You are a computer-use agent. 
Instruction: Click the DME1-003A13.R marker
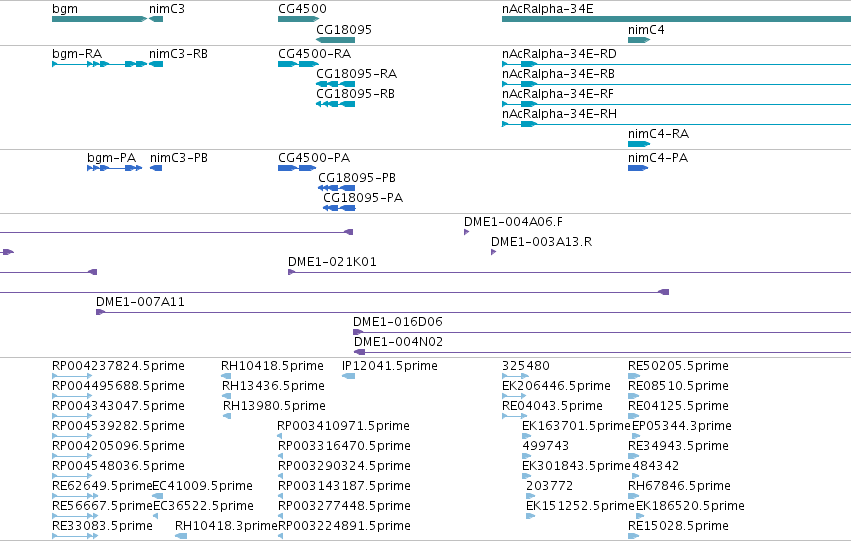point(493,252)
